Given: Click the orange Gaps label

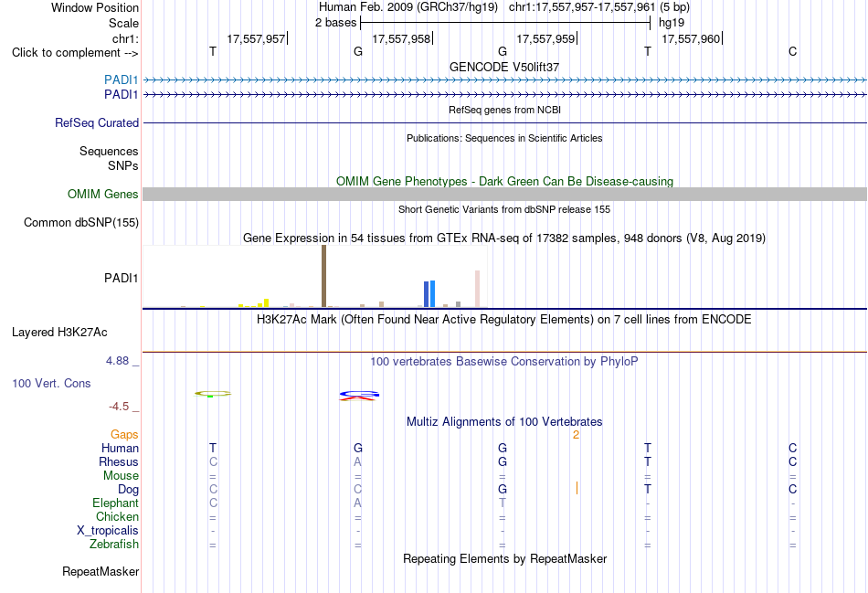Looking at the screenshot, I should point(124,435).
